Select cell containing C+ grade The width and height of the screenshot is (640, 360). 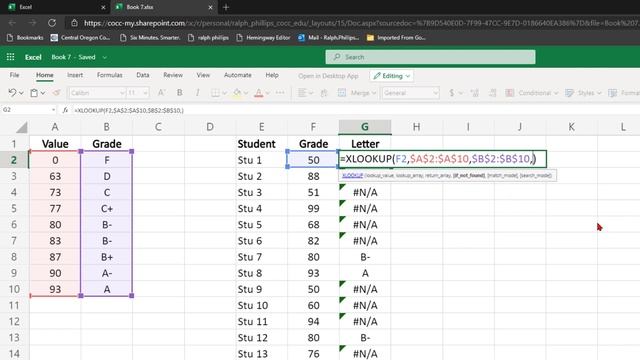click(x=107, y=209)
